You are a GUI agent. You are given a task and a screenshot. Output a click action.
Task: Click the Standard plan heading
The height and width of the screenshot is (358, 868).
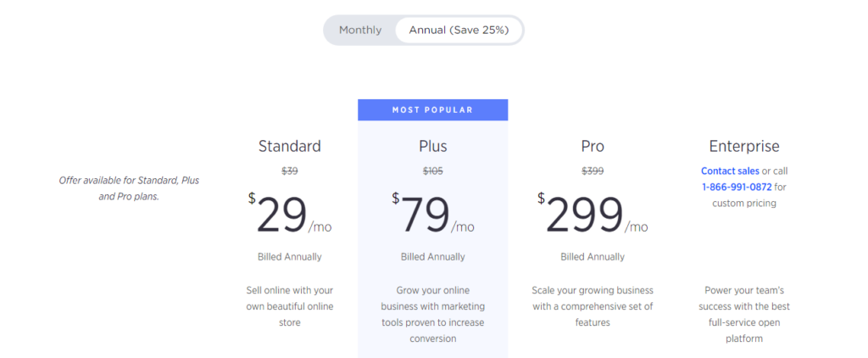coord(290,146)
